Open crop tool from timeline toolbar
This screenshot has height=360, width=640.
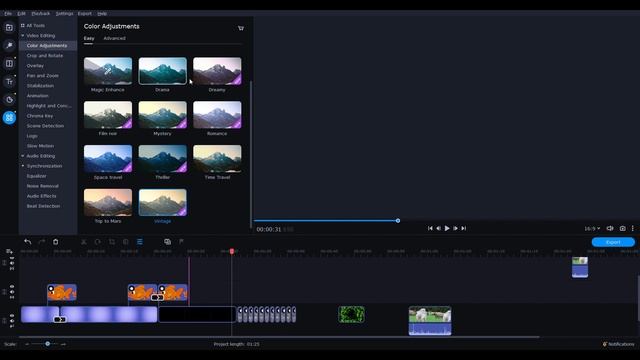112,242
